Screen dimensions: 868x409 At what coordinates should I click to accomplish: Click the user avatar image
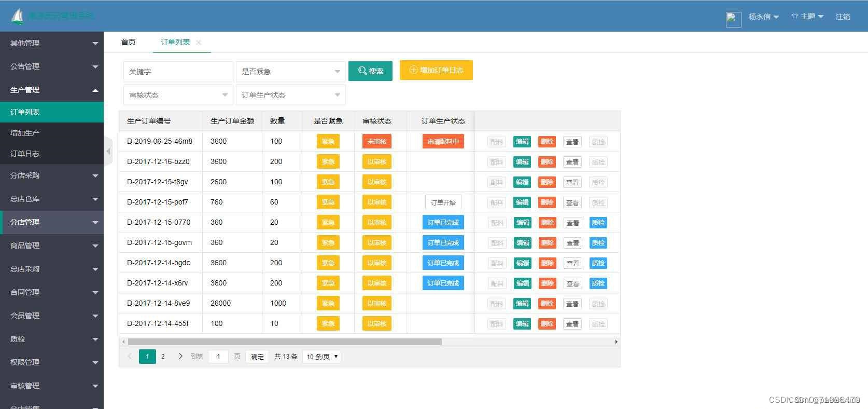click(x=733, y=19)
